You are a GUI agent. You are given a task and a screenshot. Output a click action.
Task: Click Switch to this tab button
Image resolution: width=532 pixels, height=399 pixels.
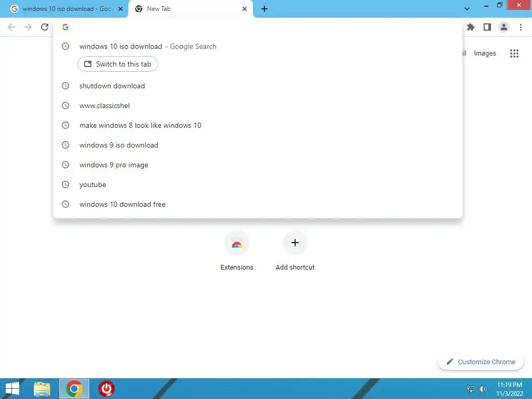(117, 64)
